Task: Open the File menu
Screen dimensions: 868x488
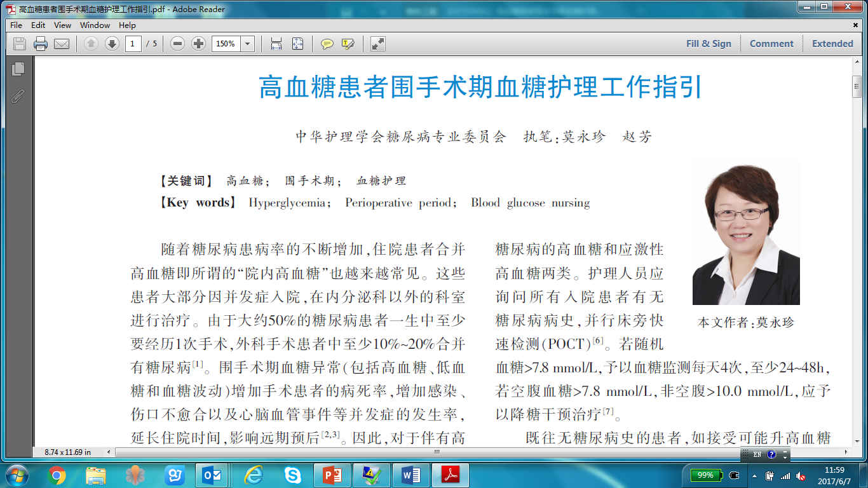Action: (x=16, y=25)
